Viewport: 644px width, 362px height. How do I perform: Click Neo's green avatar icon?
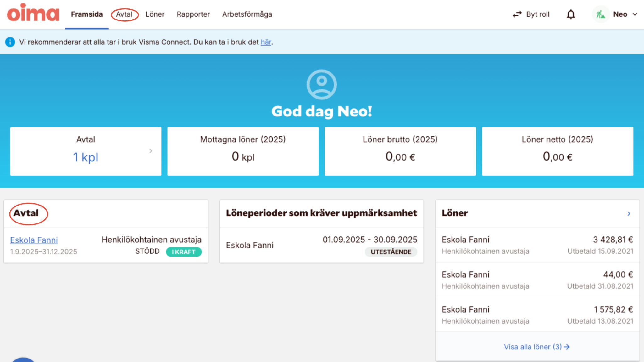pos(600,14)
